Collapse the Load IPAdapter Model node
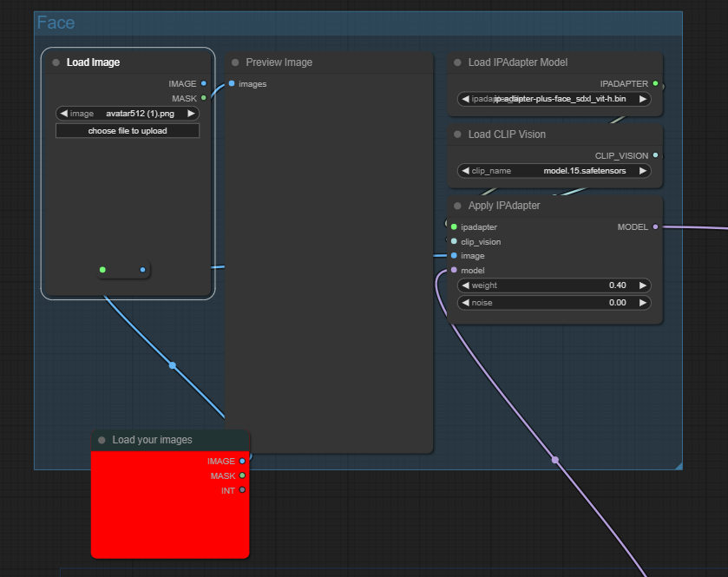Viewport: 728px width, 577px height. click(x=457, y=62)
